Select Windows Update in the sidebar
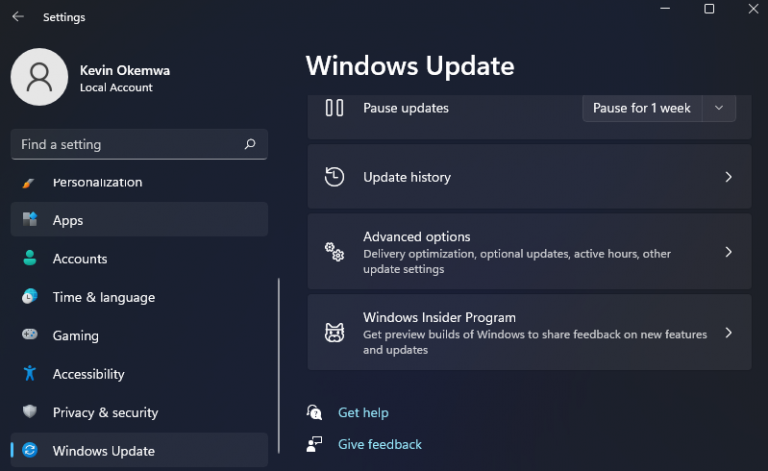The image size is (768, 471). [139, 450]
